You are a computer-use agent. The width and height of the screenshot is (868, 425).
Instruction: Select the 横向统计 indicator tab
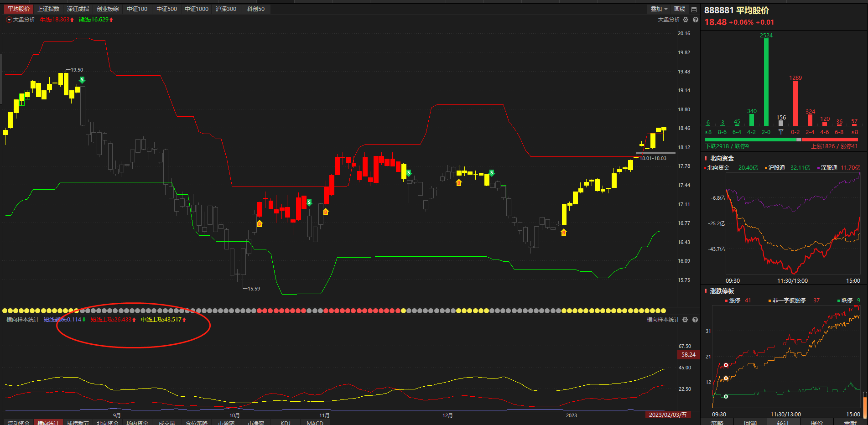pos(48,422)
